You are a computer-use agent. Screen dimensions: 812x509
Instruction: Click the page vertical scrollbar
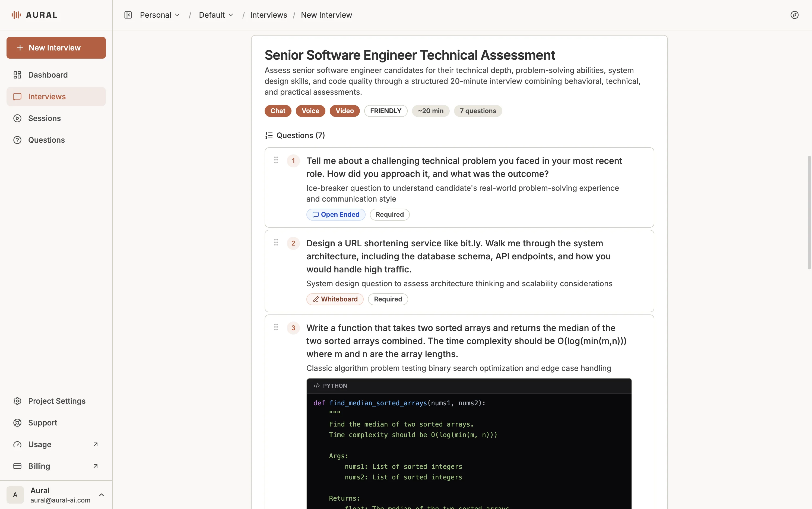click(x=809, y=212)
